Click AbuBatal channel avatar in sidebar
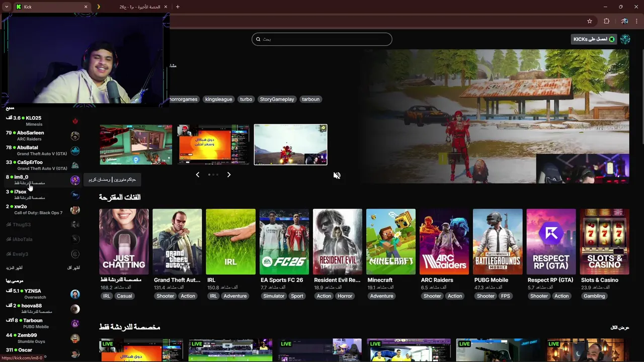 pos(75,151)
